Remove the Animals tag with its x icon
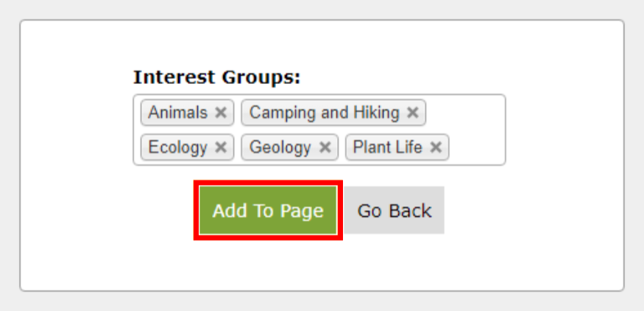Viewport: 644px width, 311px height. [221, 112]
